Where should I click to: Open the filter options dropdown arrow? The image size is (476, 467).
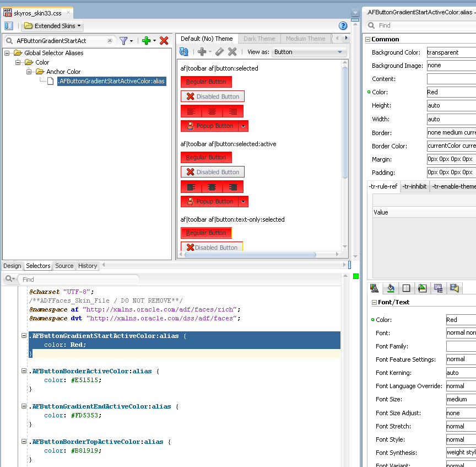point(132,41)
